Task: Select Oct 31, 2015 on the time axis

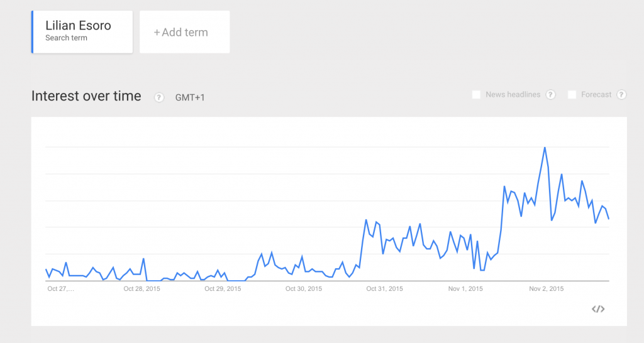Action: click(x=385, y=289)
